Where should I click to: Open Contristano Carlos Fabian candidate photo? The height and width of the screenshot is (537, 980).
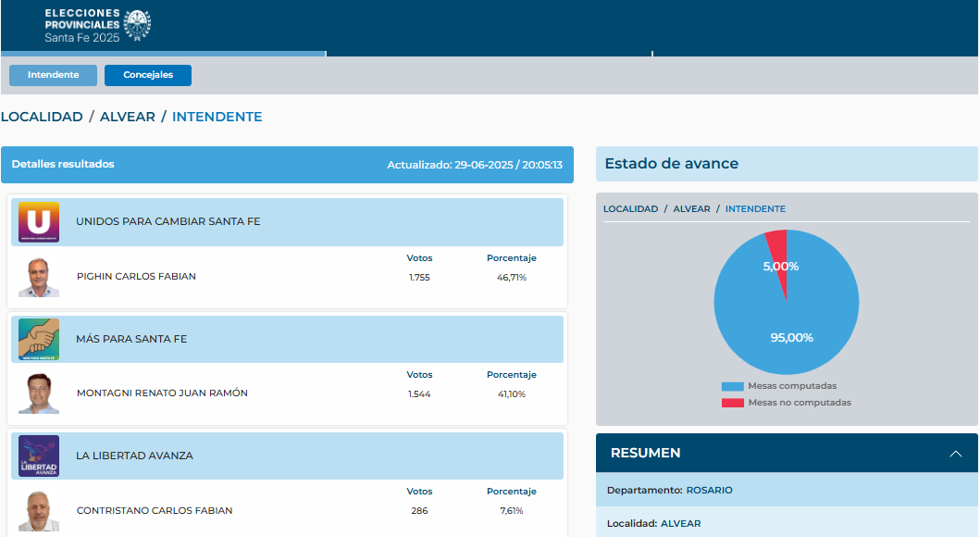pos(39,511)
